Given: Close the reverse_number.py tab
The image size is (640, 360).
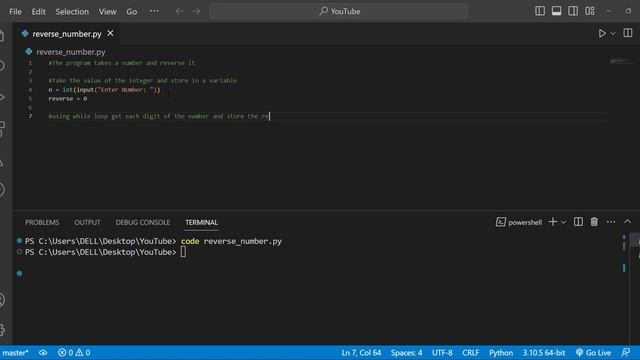Looking at the screenshot, I should [x=110, y=33].
